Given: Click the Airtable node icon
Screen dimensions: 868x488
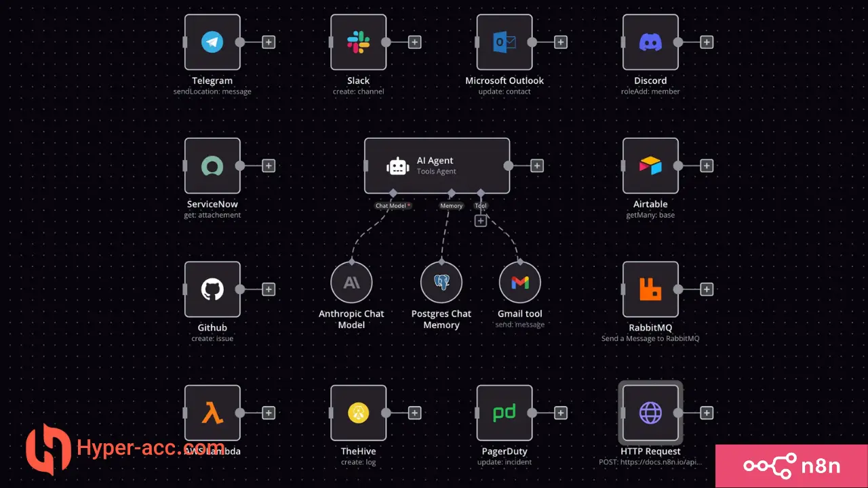Looking at the screenshot, I should pyautogui.click(x=650, y=166).
